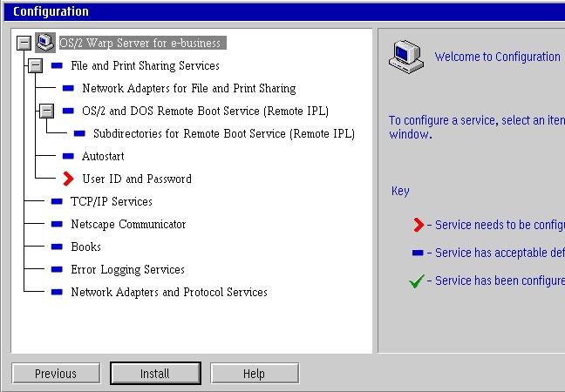Select Network Adapters and Protocol Services

[x=168, y=292]
